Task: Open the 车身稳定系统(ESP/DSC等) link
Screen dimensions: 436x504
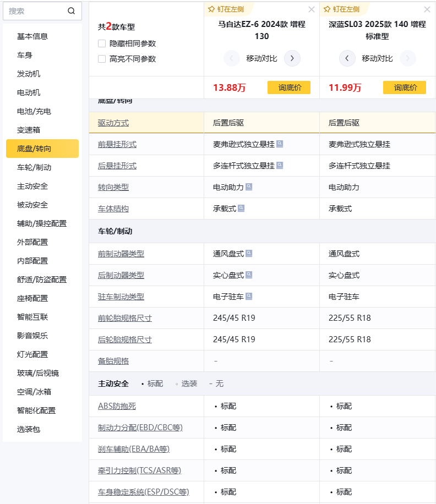Action: coord(143,492)
